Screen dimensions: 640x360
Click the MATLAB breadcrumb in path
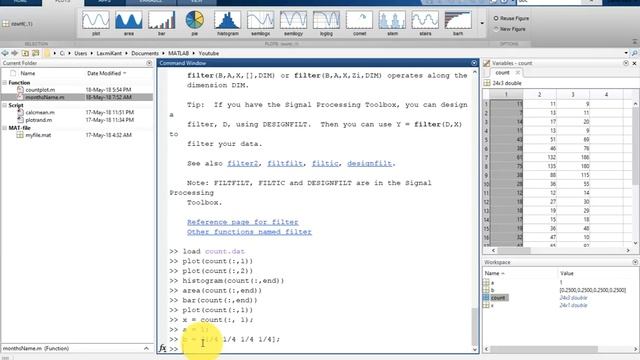178,53
